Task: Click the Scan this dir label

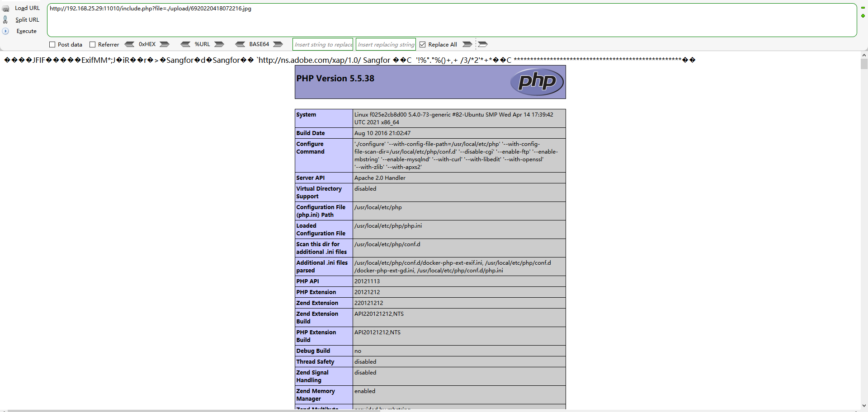Action: click(x=321, y=248)
